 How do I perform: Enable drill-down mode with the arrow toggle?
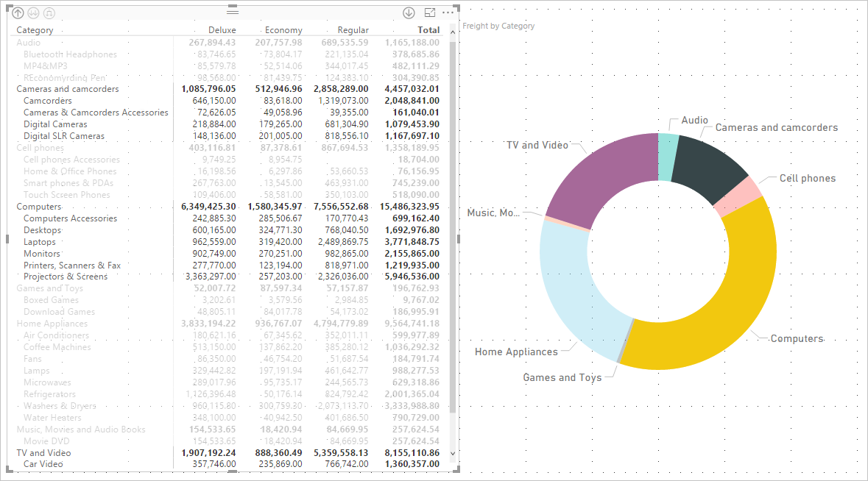pos(407,13)
